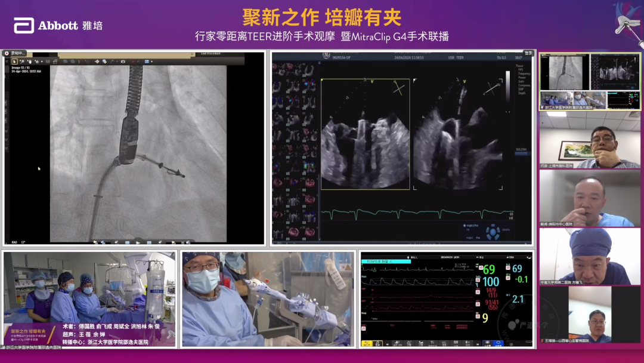The height and width of the screenshot is (363, 644).
Task: Click the alarm icon beside respiration value 9
Action: [x=478, y=316]
